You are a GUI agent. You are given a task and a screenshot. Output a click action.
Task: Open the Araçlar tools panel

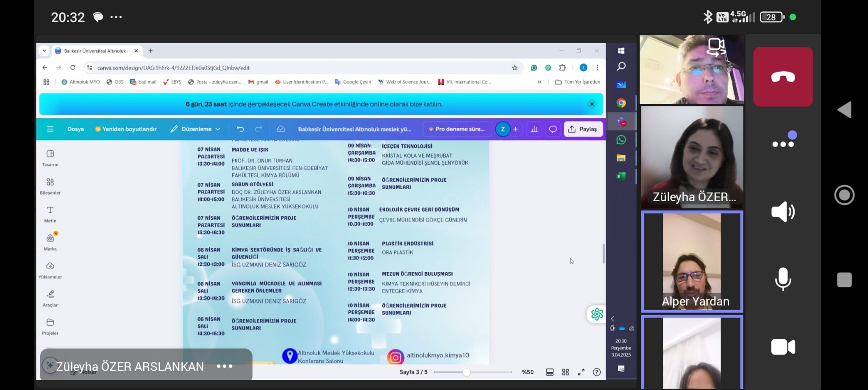[50, 299]
